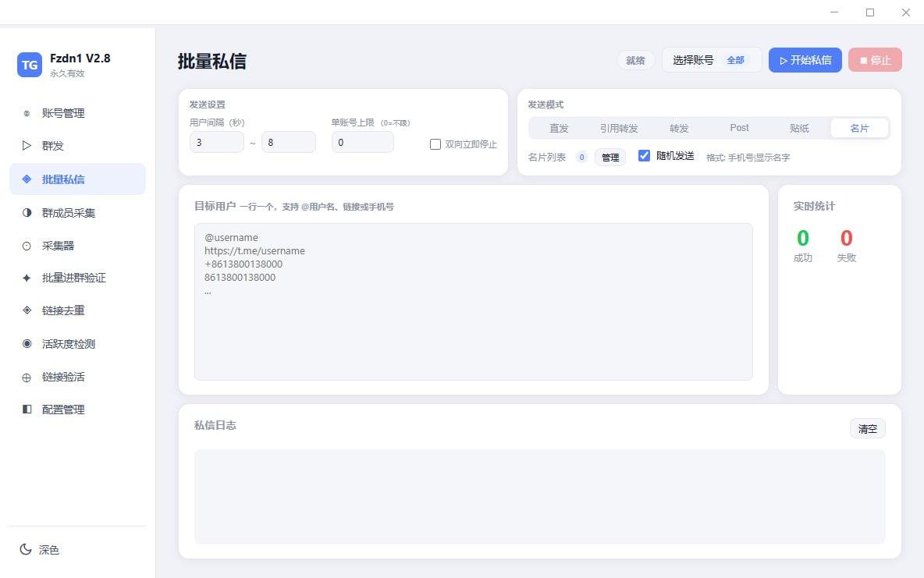Open the 活跃度检测 tool

pos(66,343)
